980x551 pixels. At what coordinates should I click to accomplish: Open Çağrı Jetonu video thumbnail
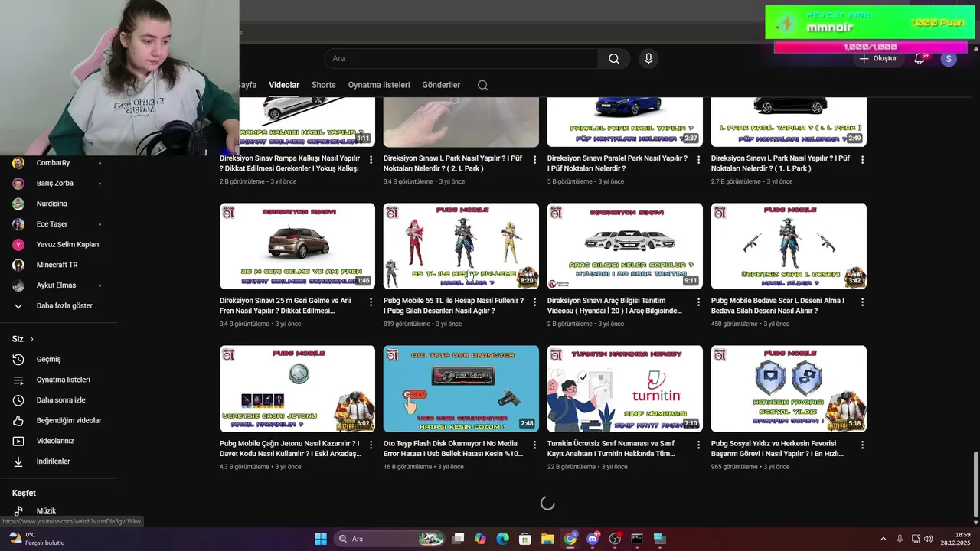297,388
